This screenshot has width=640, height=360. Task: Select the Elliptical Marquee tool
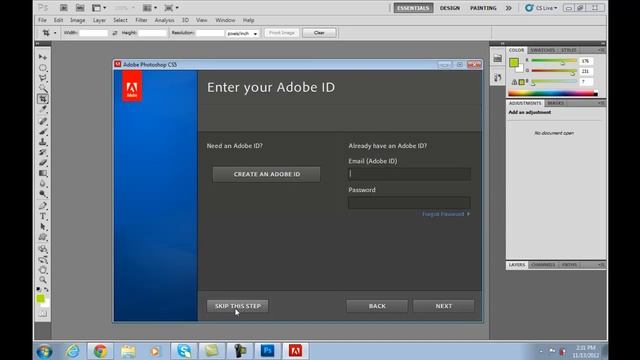(x=42, y=67)
